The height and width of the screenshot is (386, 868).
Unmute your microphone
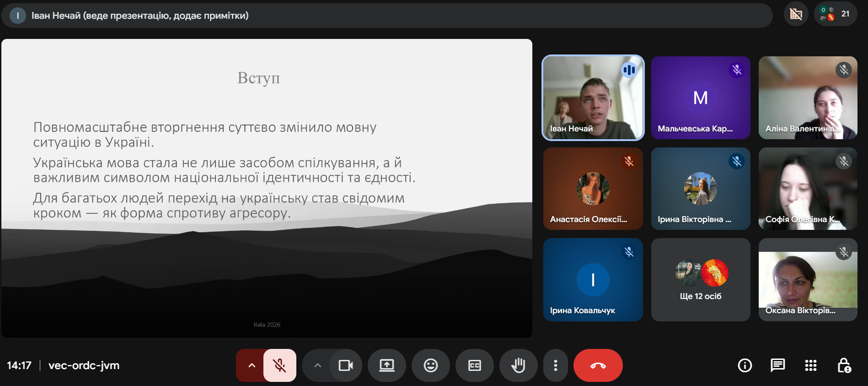click(x=279, y=365)
